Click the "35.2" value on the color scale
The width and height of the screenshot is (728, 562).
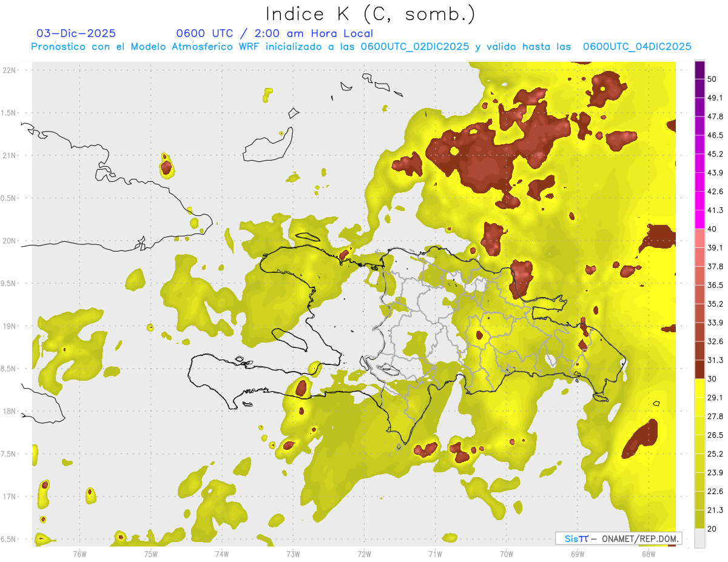pos(715,304)
